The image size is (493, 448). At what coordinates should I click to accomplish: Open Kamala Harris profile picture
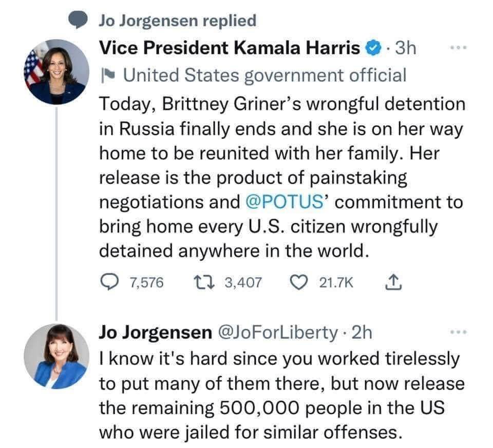tap(56, 72)
